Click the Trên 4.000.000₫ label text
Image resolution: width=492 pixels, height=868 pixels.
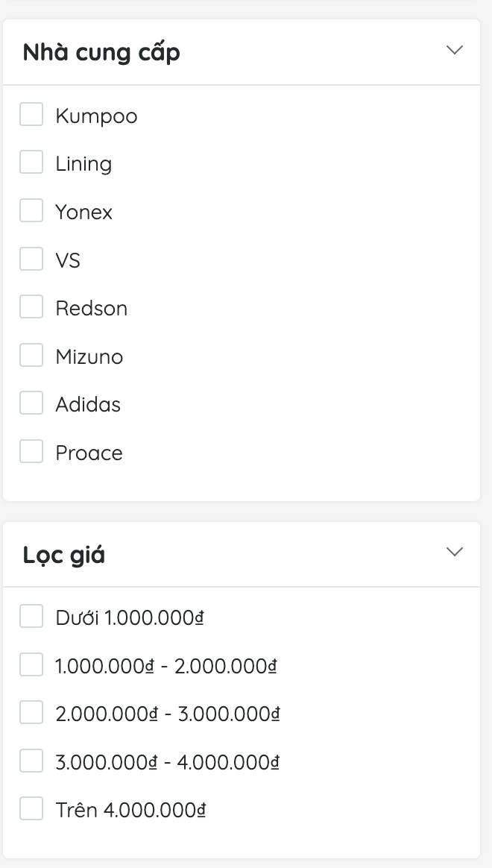click(130, 811)
